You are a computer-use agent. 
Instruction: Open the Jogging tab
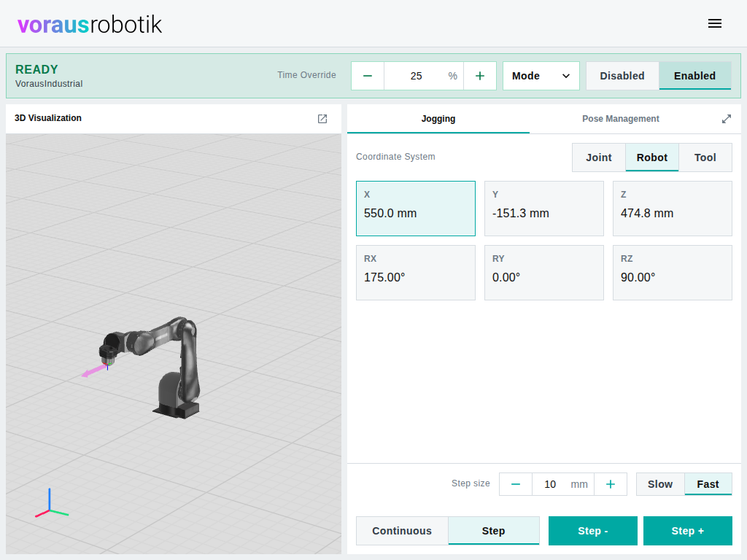438,119
